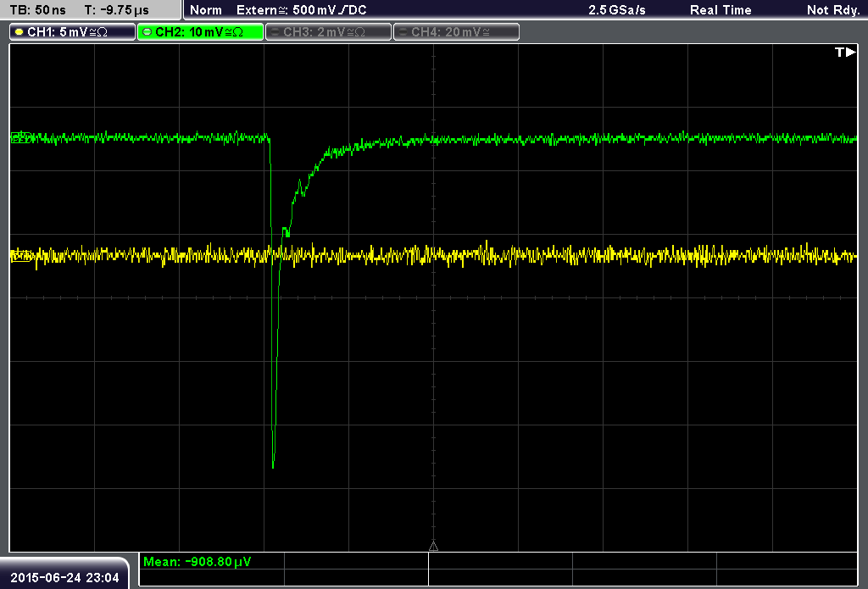This screenshot has width=868, height=589.
Task: Click the yellow CH1 ground level marker
Action: pyautogui.click(x=20, y=256)
